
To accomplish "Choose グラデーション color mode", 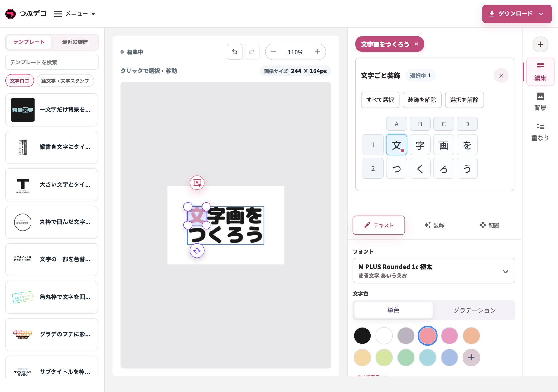I will point(475,310).
